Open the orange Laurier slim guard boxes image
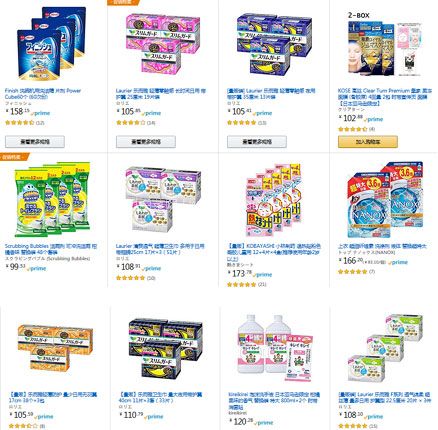 tap(55, 348)
